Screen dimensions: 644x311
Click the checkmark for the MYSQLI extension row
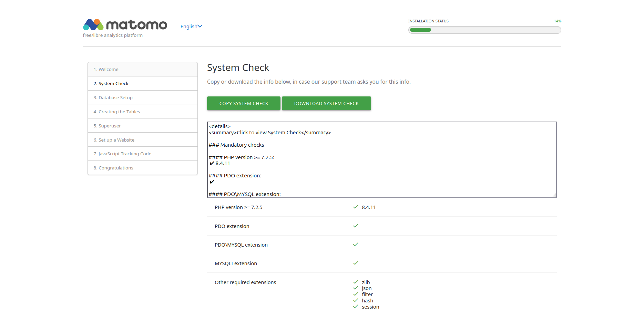[x=356, y=263]
